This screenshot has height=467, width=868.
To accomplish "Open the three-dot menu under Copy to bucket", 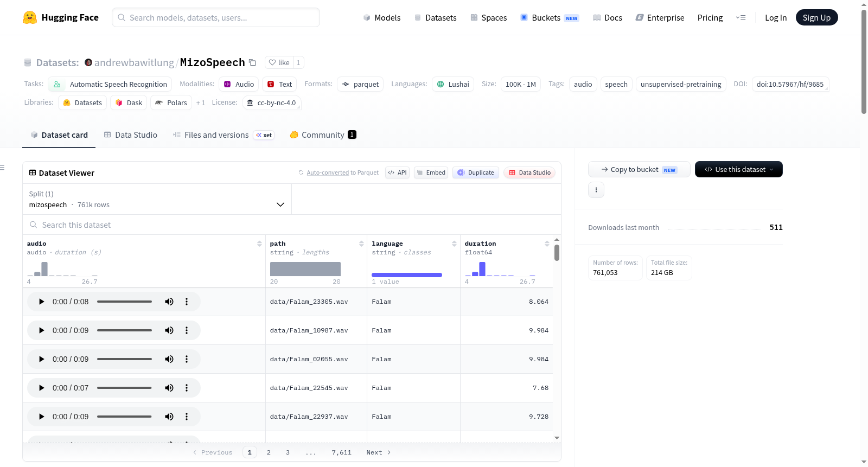I will tap(596, 190).
